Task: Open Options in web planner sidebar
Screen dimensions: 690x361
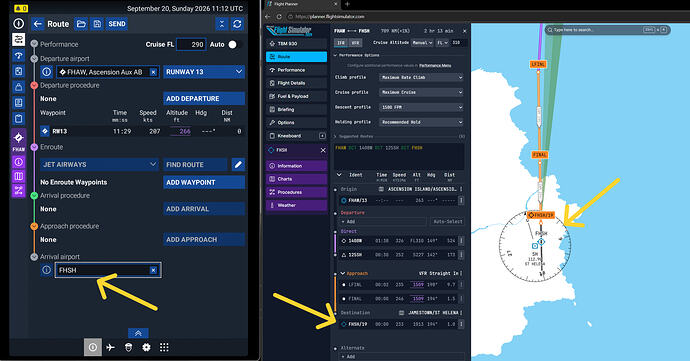Action: (x=297, y=122)
